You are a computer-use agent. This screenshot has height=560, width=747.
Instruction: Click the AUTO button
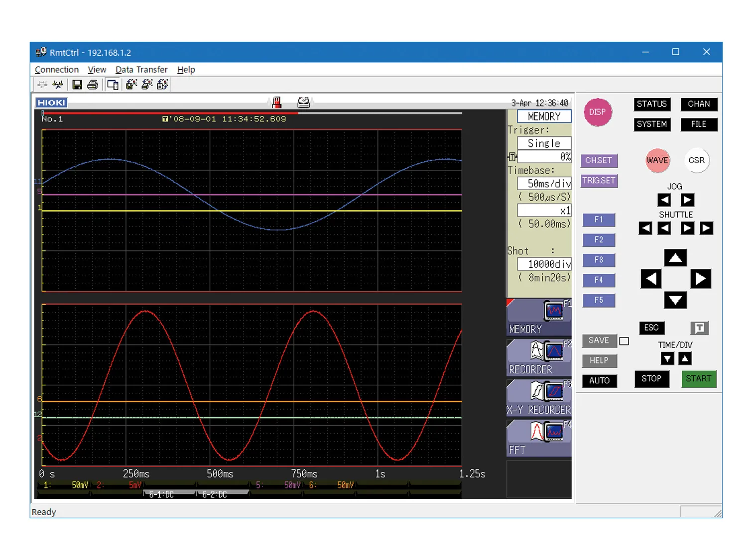599,381
